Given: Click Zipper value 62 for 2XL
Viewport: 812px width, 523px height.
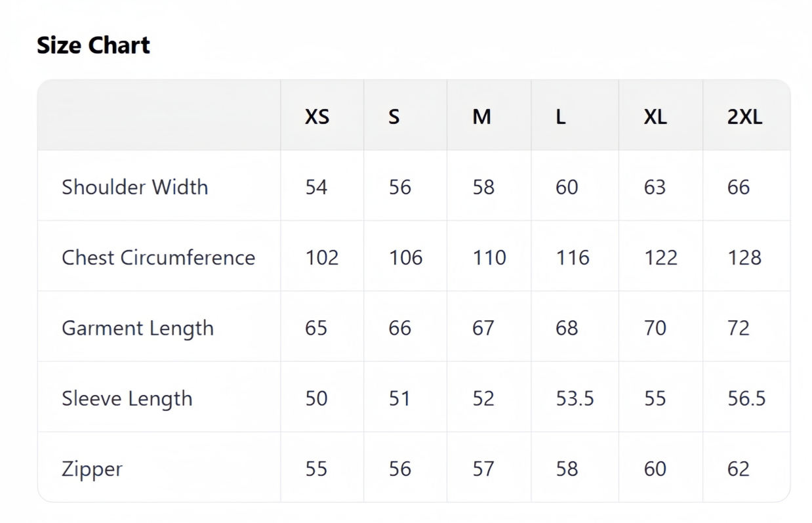Looking at the screenshot, I should [739, 469].
